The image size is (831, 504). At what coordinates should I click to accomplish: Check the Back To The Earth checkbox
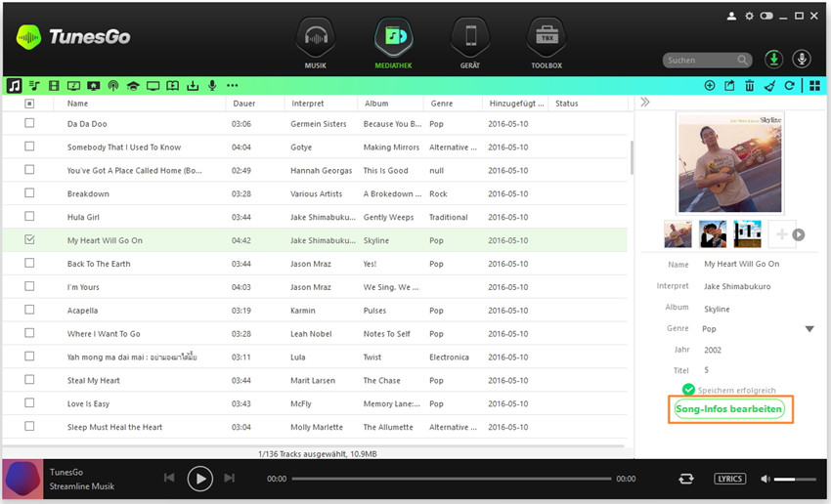pyautogui.click(x=29, y=263)
